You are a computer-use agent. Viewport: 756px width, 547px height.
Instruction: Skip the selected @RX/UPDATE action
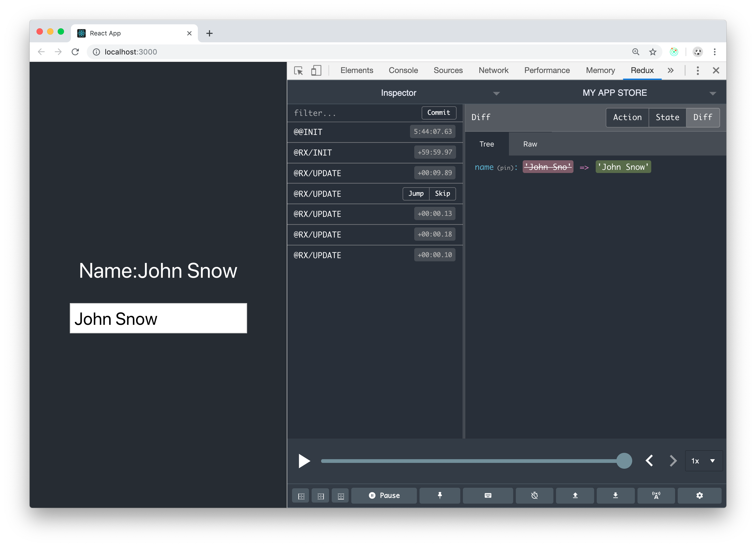click(x=442, y=194)
